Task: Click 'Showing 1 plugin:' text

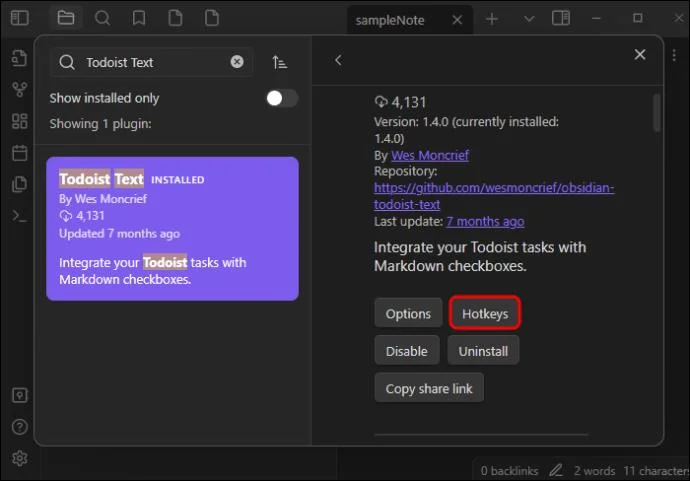Action: point(100,124)
